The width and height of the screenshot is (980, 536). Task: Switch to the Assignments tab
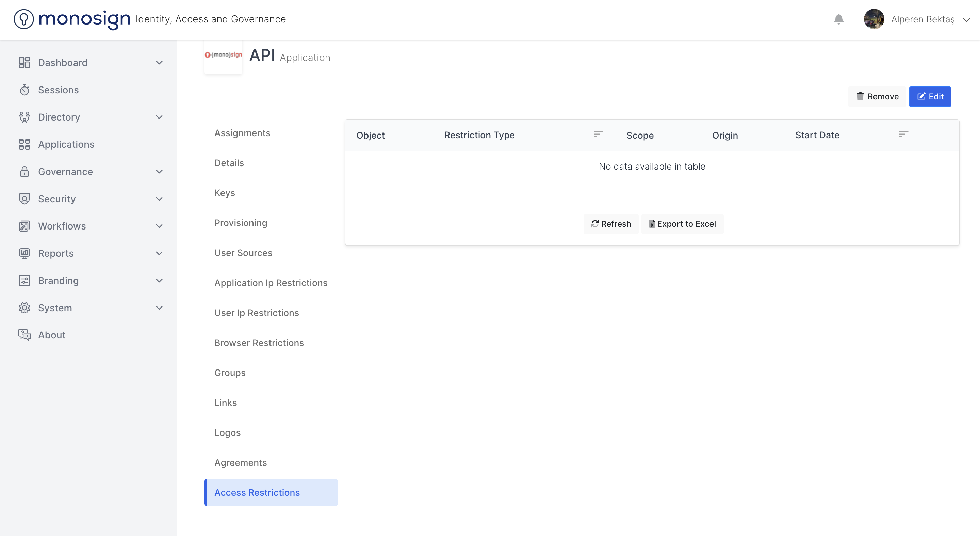tap(242, 133)
